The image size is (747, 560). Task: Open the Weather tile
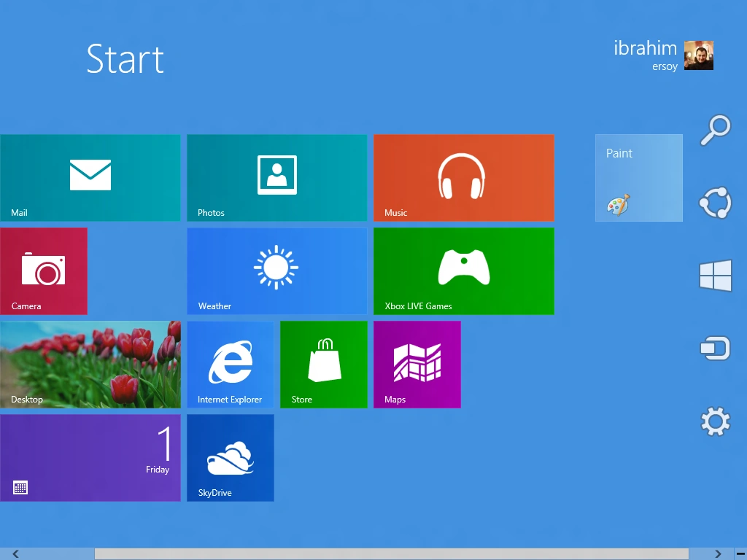[276, 271]
